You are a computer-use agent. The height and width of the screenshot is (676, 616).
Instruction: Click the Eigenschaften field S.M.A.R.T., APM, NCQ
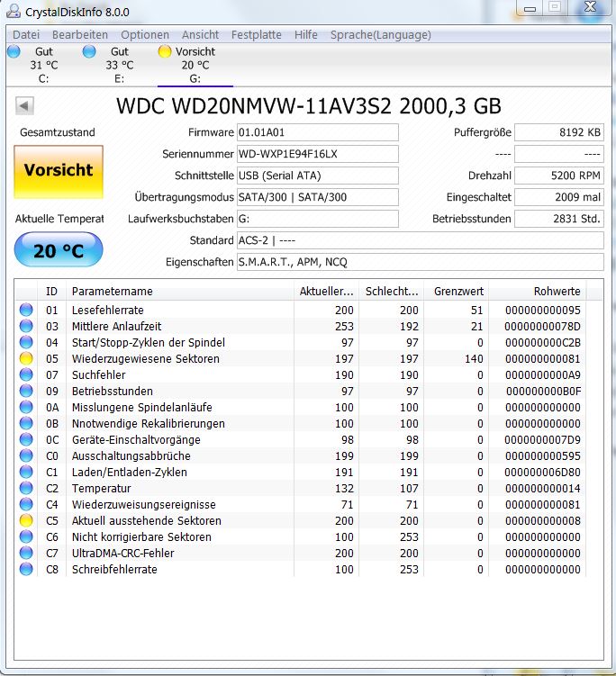(x=421, y=262)
